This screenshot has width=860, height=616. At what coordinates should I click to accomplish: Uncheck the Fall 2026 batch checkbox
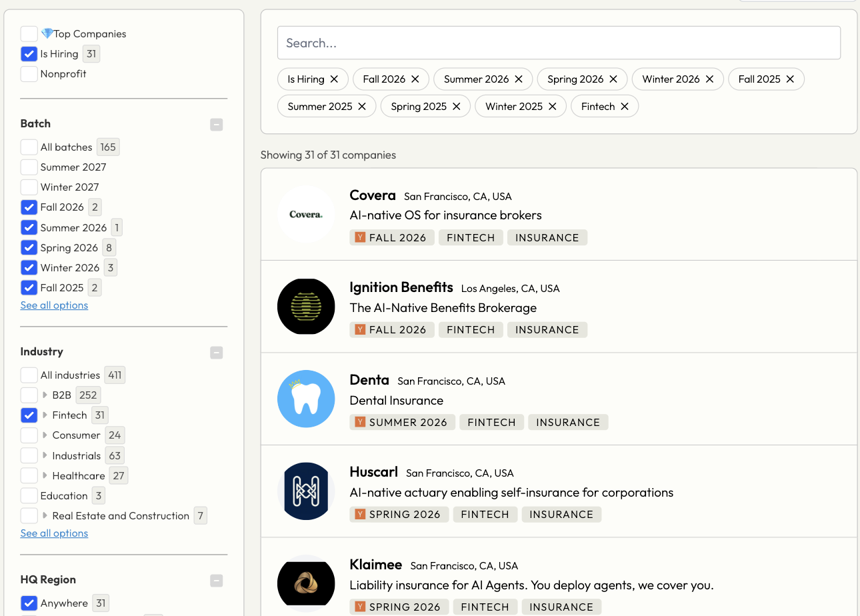tap(29, 207)
